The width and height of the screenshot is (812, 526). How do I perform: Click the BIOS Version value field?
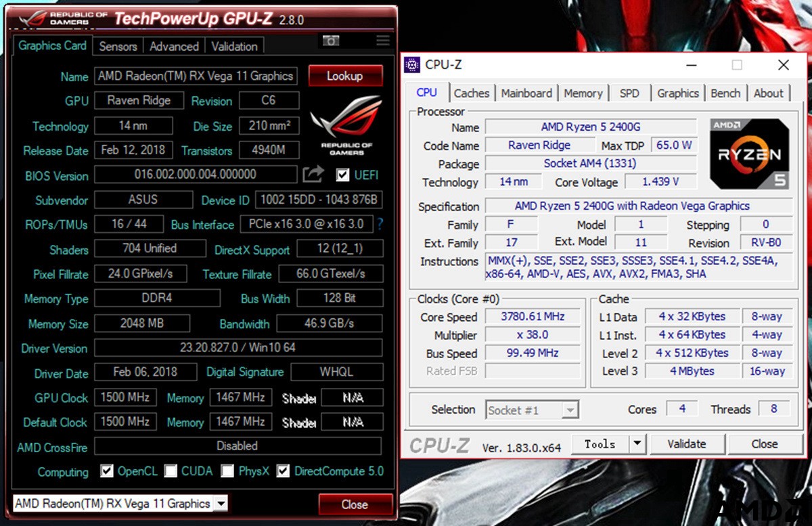[195, 175]
